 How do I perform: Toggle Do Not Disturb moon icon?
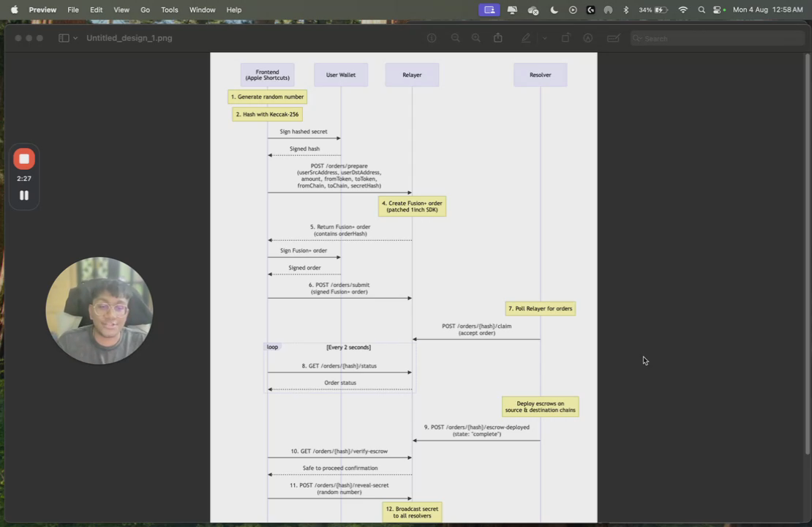click(x=554, y=10)
